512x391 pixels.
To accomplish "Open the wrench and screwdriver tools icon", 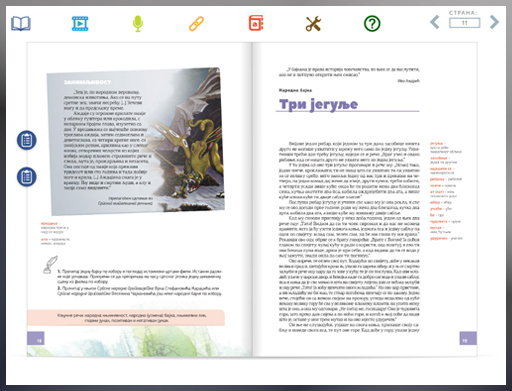I will pos(313,24).
